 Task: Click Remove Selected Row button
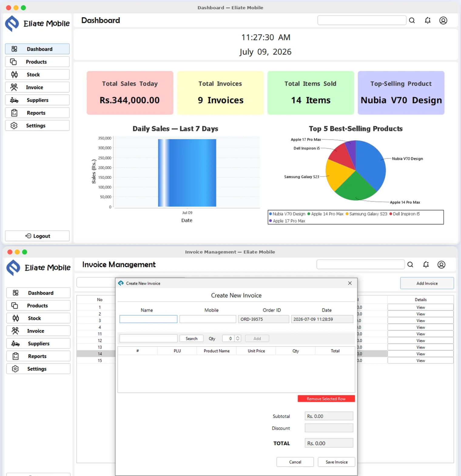coord(326,399)
